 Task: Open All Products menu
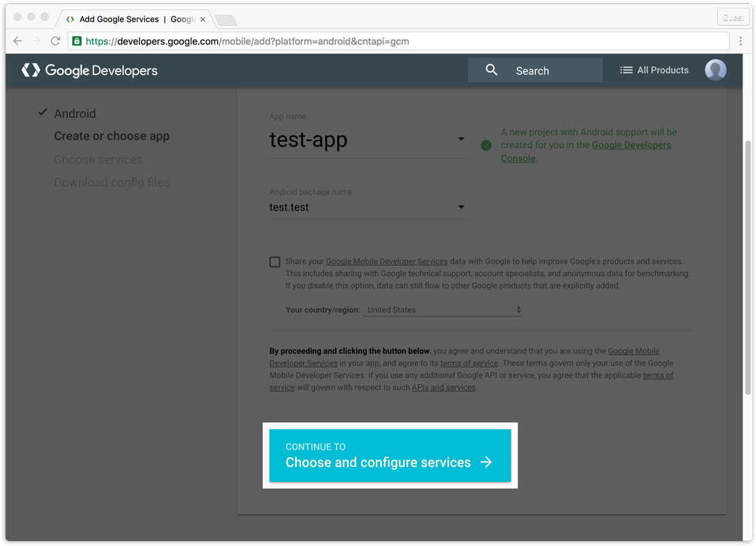pos(655,70)
